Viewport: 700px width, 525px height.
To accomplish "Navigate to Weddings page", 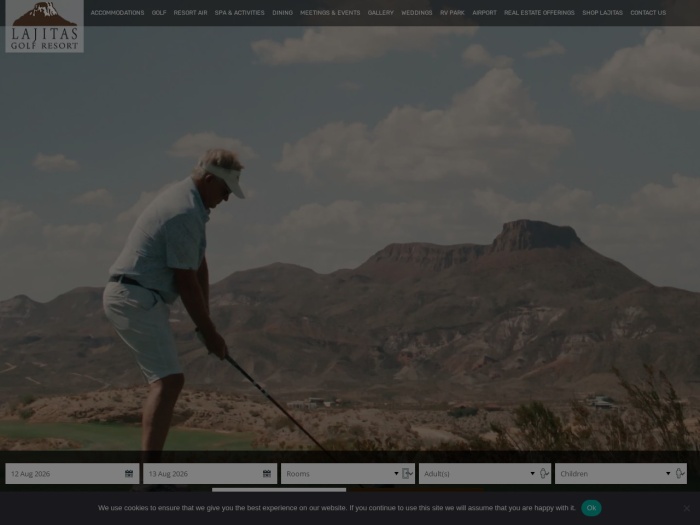I will pyautogui.click(x=417, y=13).
